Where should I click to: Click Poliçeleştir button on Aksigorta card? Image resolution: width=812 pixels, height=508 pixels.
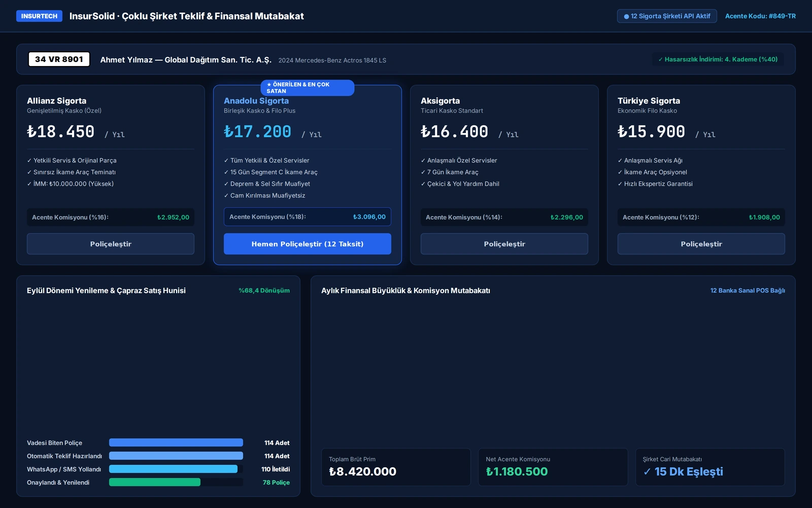pos(504,244)
